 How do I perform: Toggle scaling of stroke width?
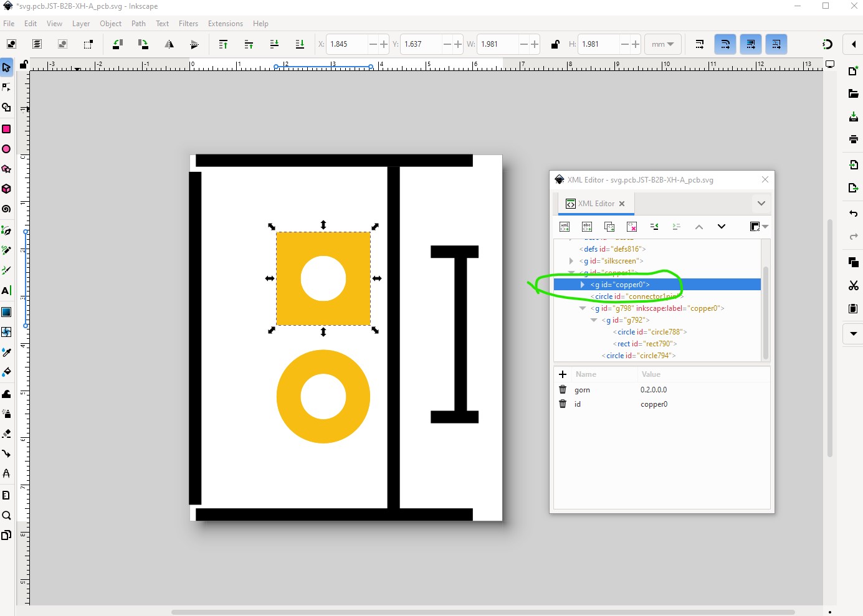pos(700,44)
